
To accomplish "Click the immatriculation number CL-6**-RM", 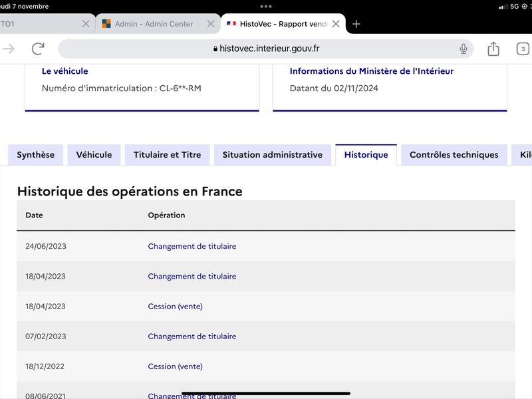I will click(180, 88).
